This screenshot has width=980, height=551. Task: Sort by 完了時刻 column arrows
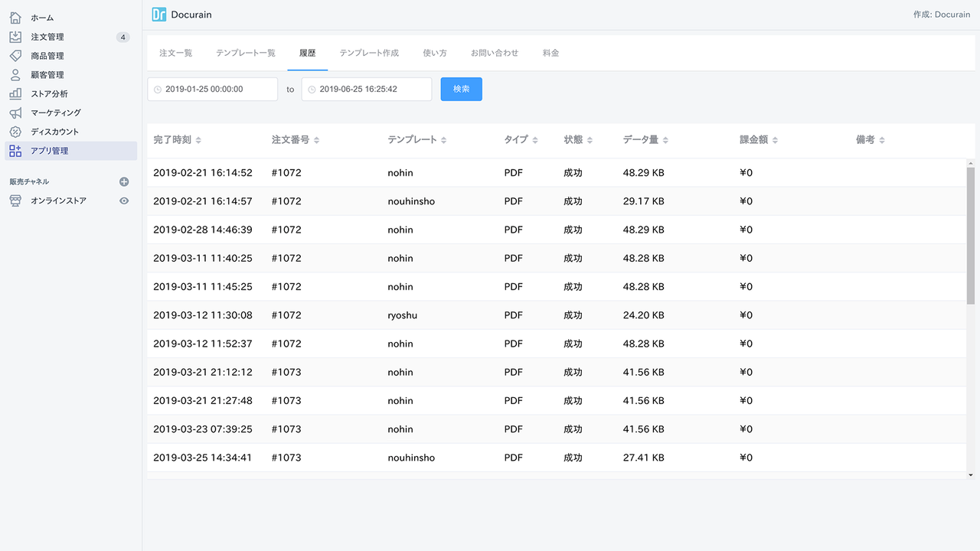point(198,140)
